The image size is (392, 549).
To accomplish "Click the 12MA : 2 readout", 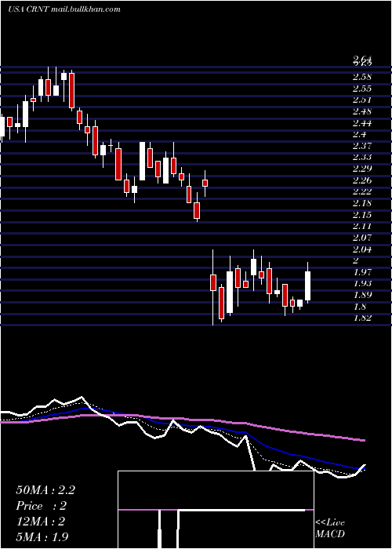I will click(x=41, y=522).
